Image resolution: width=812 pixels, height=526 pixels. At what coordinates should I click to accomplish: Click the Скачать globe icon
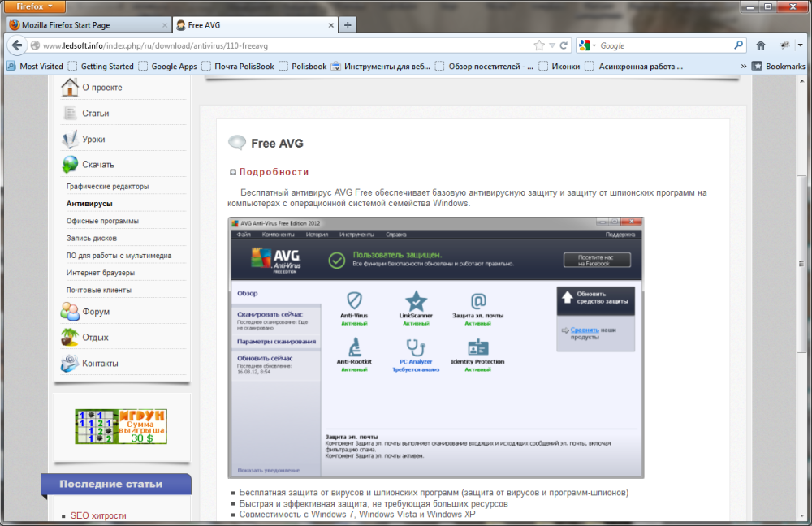click(x=69, y=165)
